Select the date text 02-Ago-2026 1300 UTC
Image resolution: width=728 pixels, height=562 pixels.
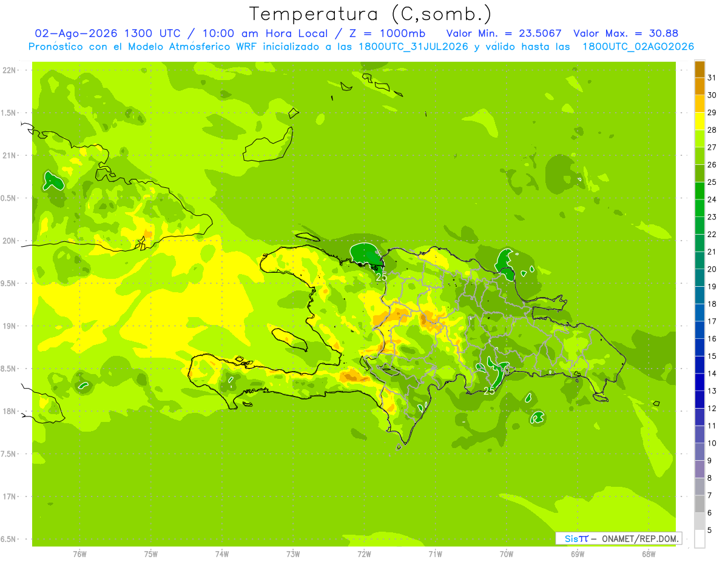(108, 34)
